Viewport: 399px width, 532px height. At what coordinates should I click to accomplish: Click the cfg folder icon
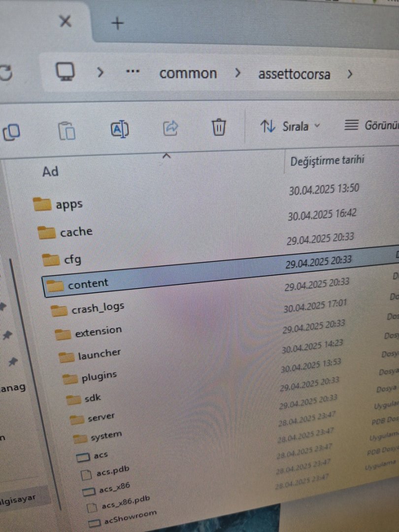pos(51,260)
